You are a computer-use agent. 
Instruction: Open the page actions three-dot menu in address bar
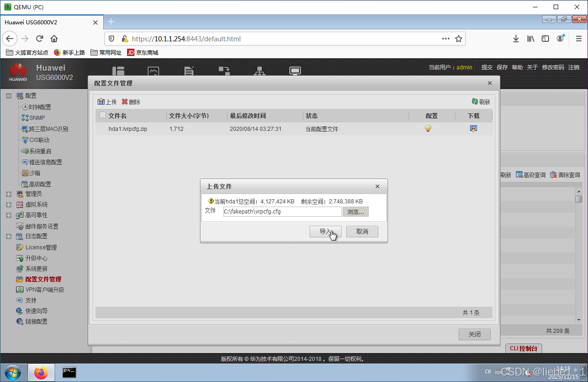point(446,39)
